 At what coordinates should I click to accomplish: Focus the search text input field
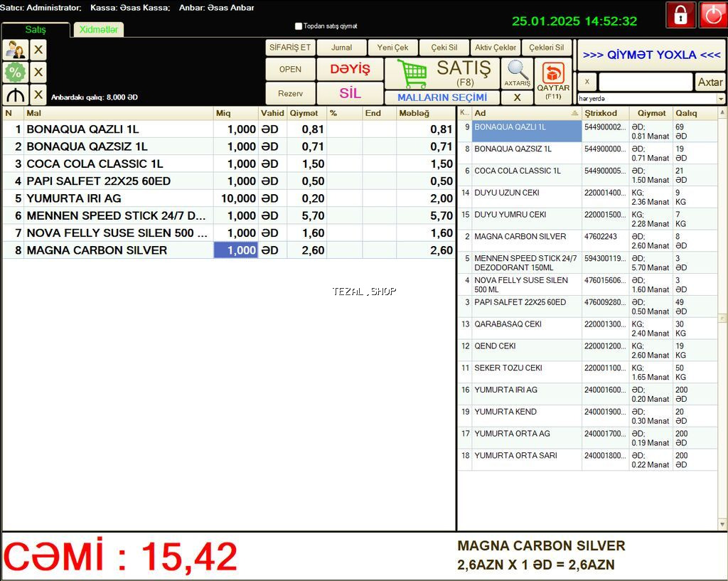646,82
